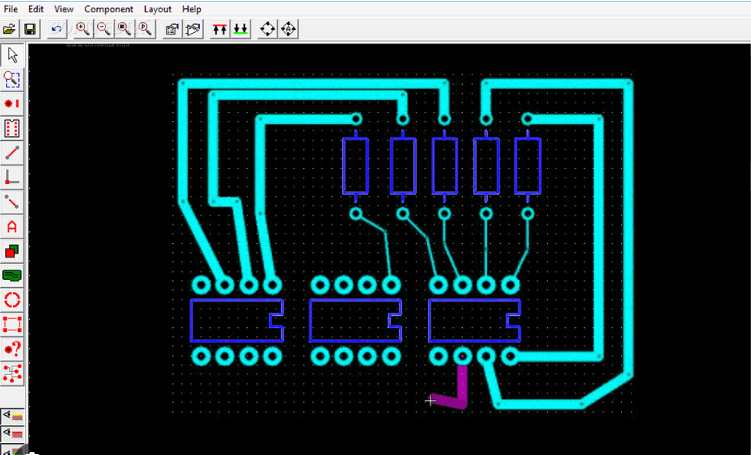Zoom in using the plus magnifier

[x=83, y=29]
